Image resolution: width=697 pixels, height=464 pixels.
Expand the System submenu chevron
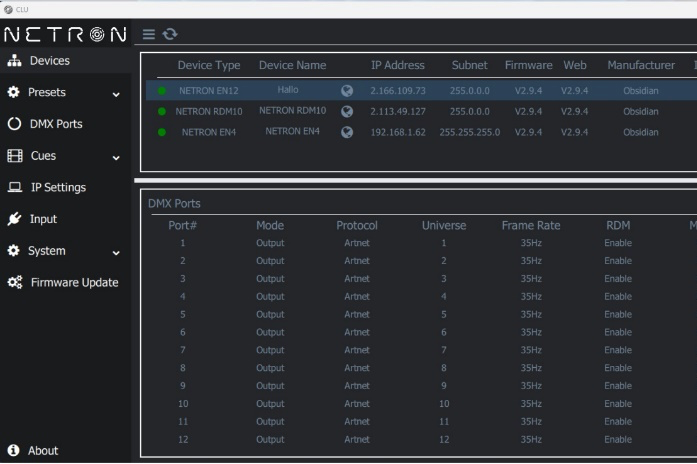[116, 253]
